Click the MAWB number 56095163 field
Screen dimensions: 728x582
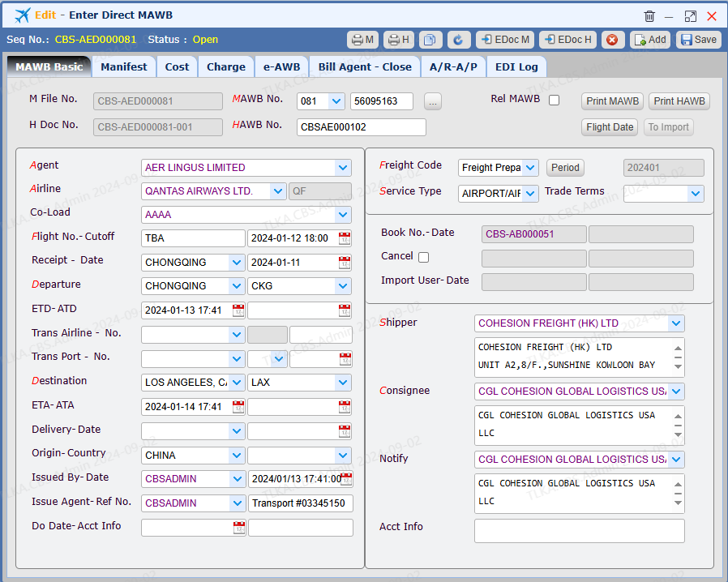382,101
